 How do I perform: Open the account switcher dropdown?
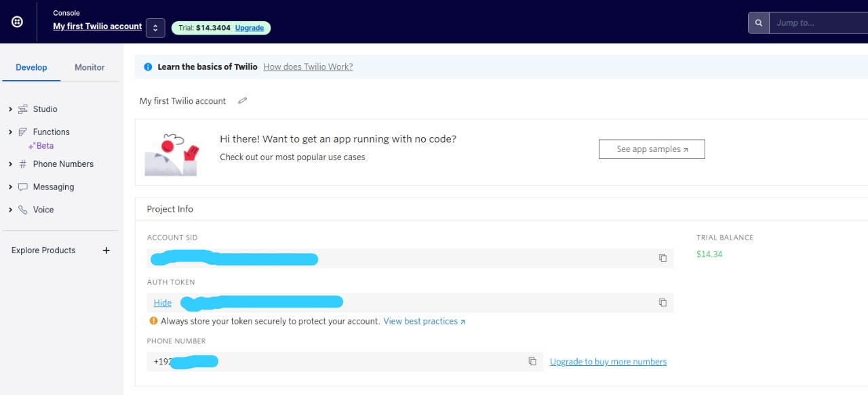pos(155,28)
